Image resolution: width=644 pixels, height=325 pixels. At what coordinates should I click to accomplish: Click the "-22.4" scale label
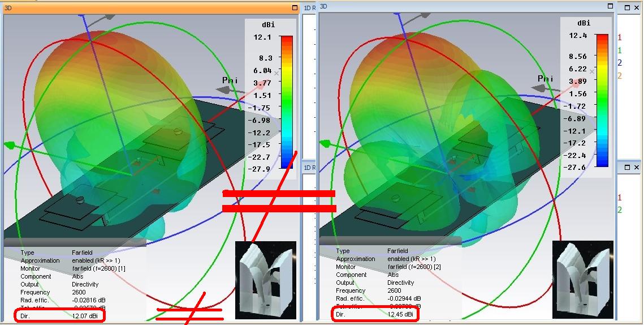pos(574,155)
